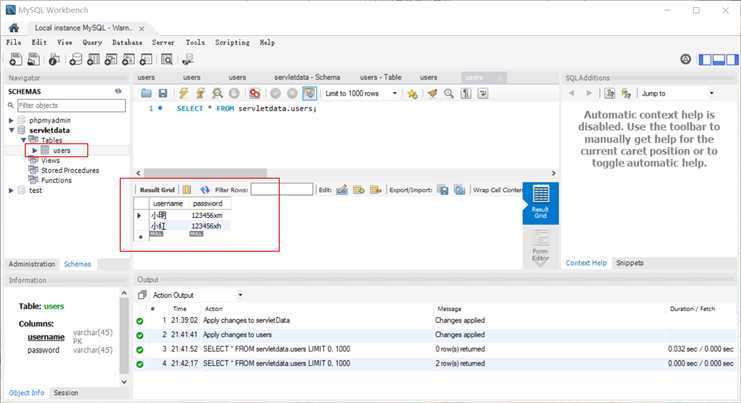The height and width of the screenshot is (403, 741).
Task: Switch to the Administration tab
Action: pyautogui.click(x=32, y=264)
